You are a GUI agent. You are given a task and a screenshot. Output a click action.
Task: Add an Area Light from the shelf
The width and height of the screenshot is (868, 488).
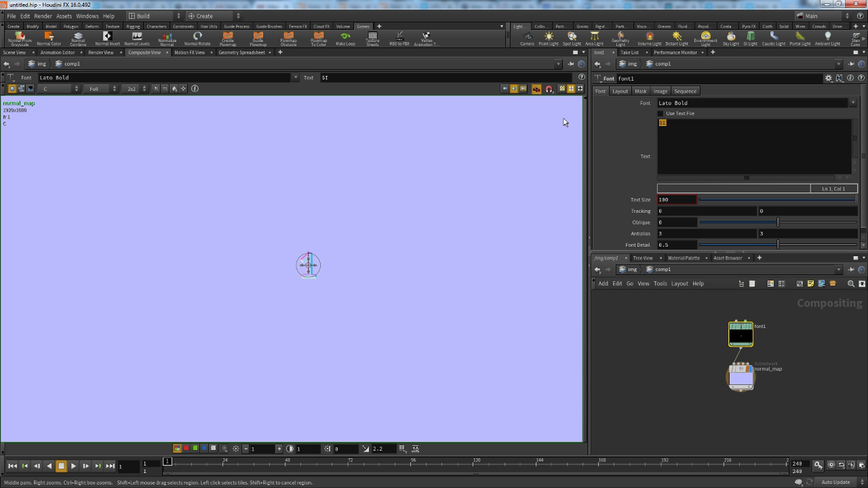pyautogui.click(x=594, y=39)
